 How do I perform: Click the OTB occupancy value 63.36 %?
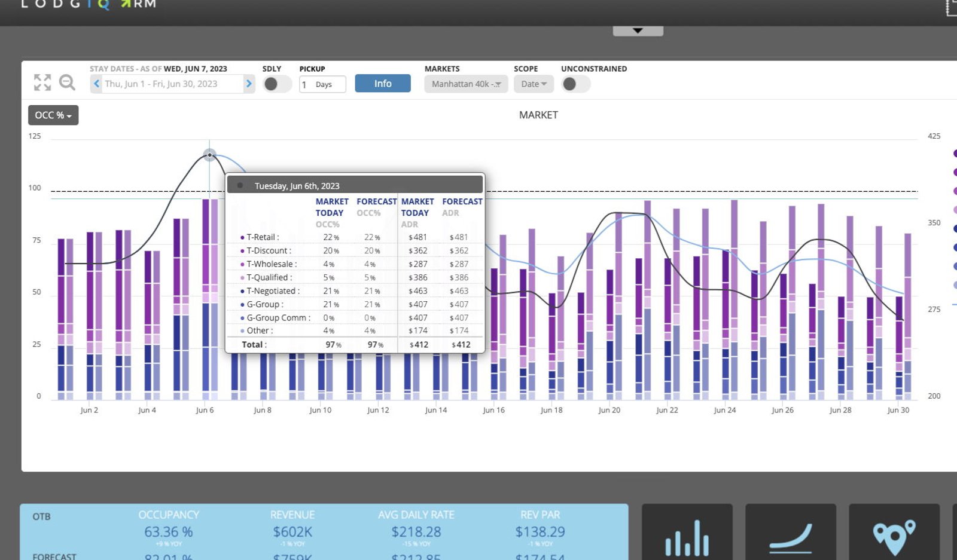coord(169,531)
